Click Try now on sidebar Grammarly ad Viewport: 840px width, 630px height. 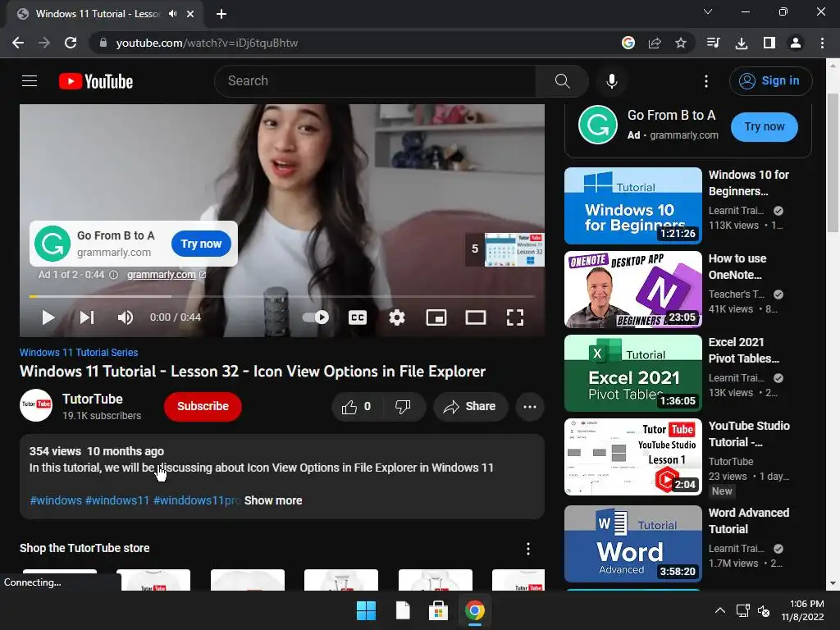point(764,127)
